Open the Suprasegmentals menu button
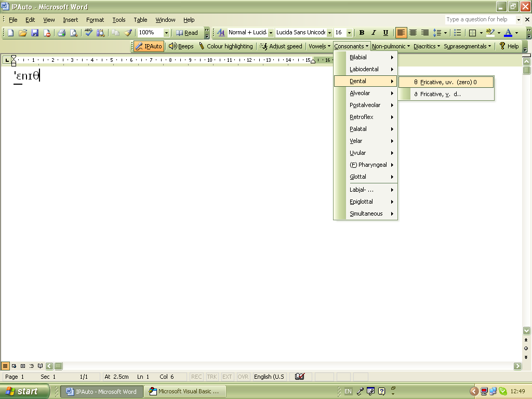The height and width of the screenshot is (399, 532). [467, 46]
